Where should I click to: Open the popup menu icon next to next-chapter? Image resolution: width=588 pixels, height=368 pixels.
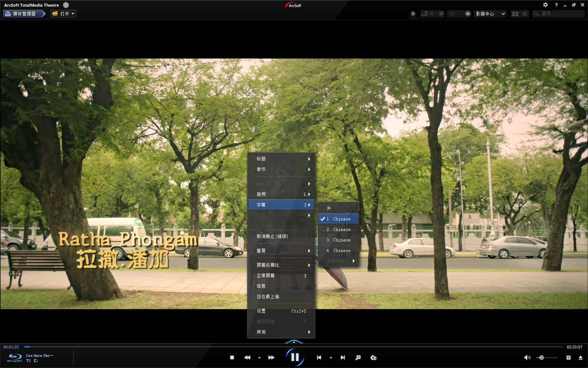coord(358,357)
